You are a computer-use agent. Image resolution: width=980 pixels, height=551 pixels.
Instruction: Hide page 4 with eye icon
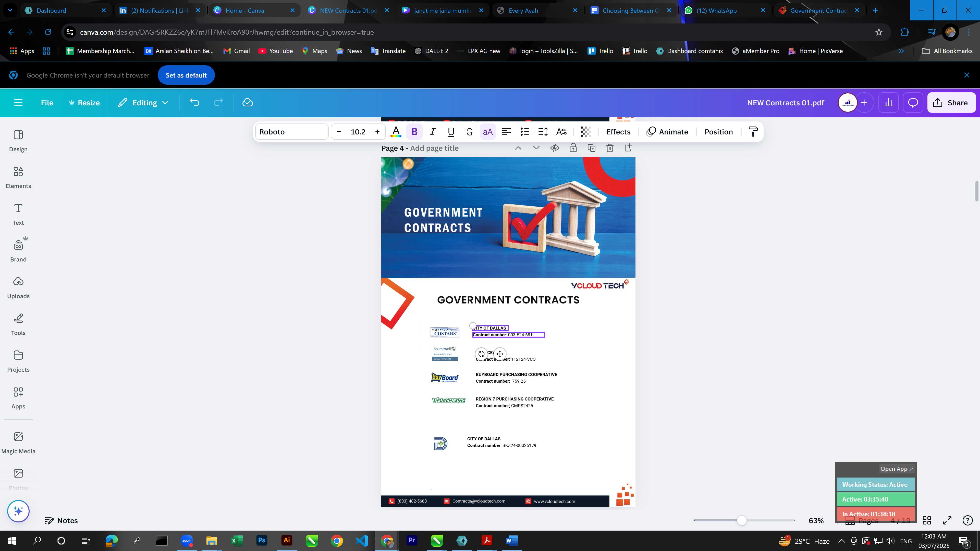coord(555,148)
